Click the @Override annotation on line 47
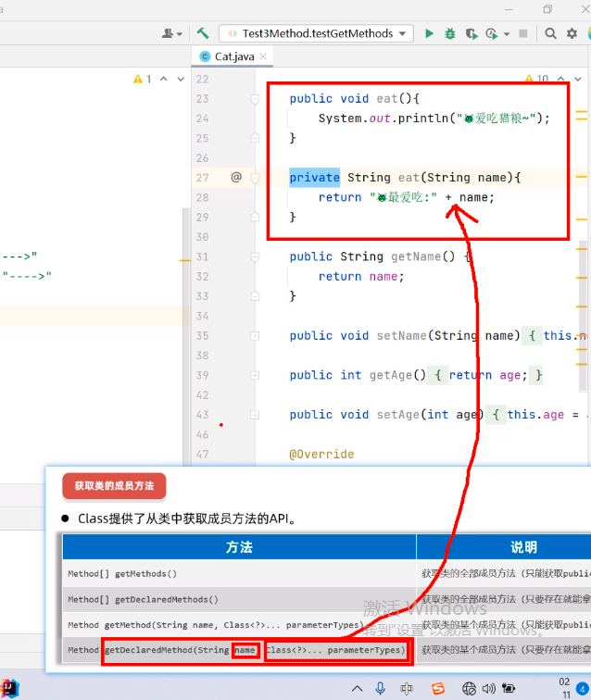 (x=321, y=454)
